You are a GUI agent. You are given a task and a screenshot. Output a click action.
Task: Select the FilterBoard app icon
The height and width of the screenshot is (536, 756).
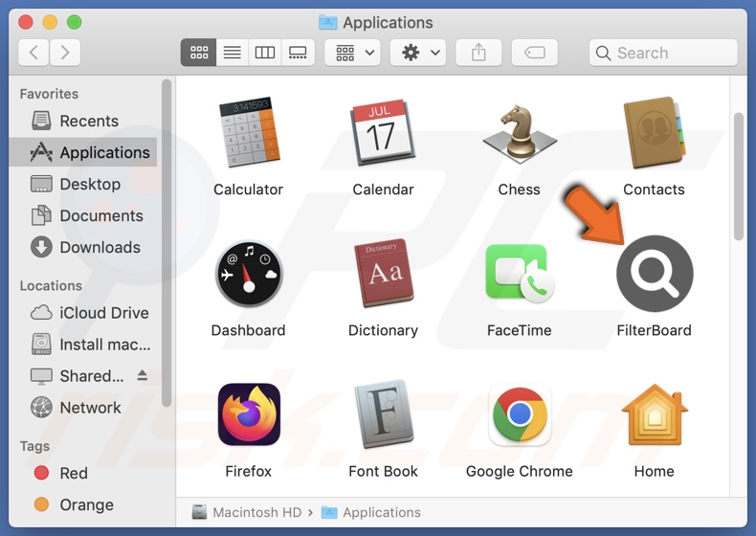(655, 274)
